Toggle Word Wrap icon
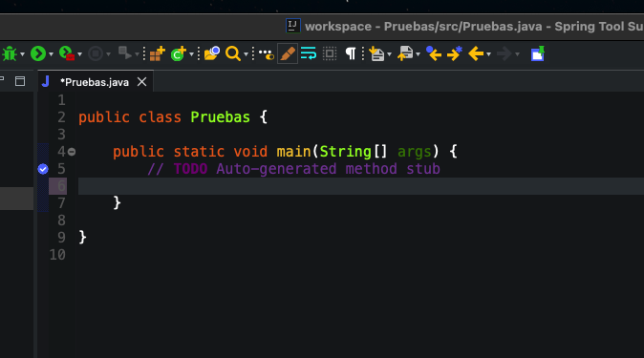644x358 pixels. (x=309, y=53)
